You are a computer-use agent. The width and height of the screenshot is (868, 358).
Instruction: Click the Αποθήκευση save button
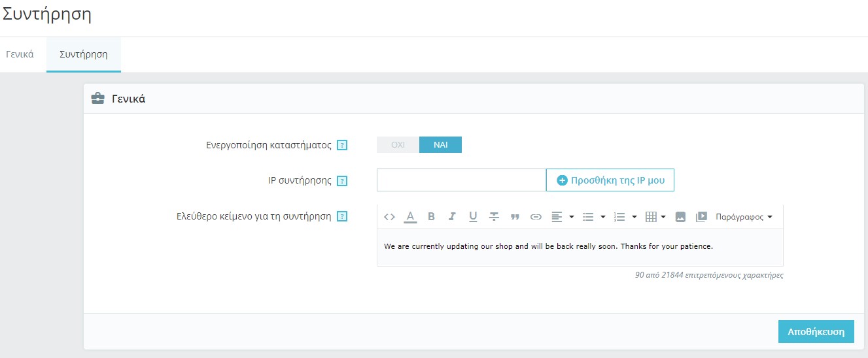coord(816,331)
